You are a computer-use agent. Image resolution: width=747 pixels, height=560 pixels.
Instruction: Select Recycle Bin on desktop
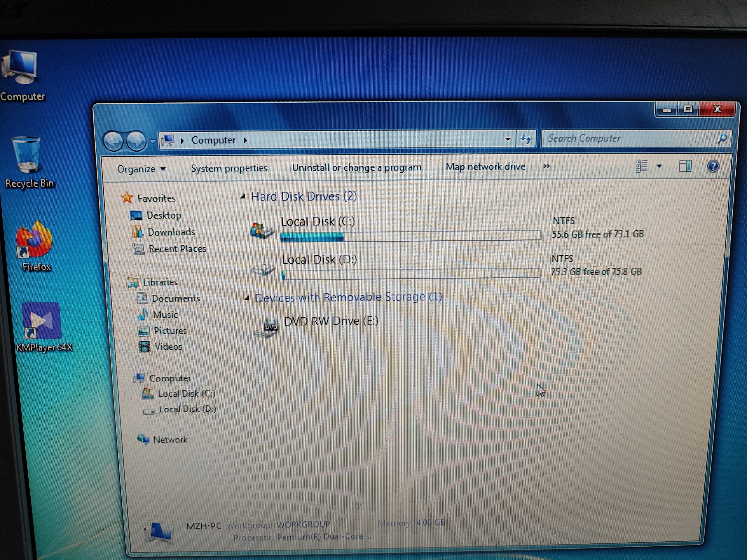[26, 155]
